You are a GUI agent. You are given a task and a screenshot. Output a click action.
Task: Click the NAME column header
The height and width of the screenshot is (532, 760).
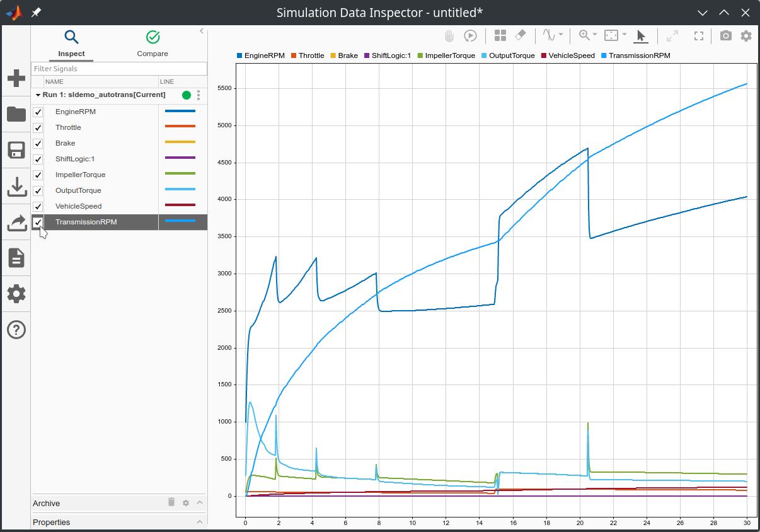click(x=54, y=82)
